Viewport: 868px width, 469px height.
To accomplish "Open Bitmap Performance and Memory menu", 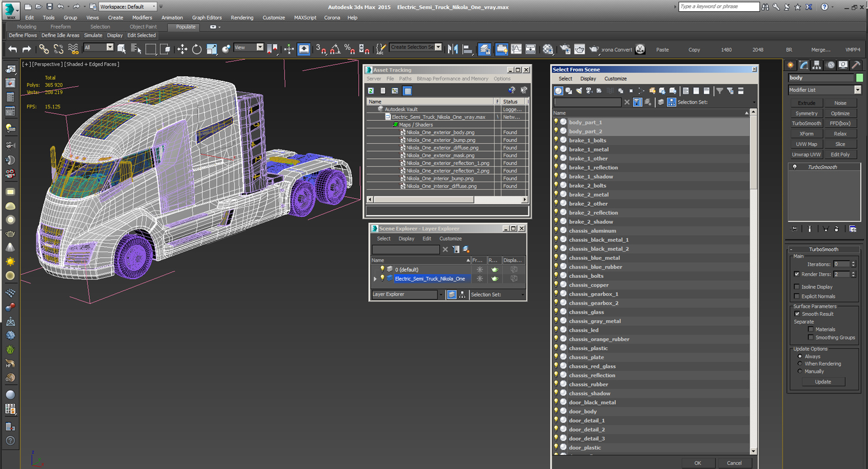I will point(452,79).
